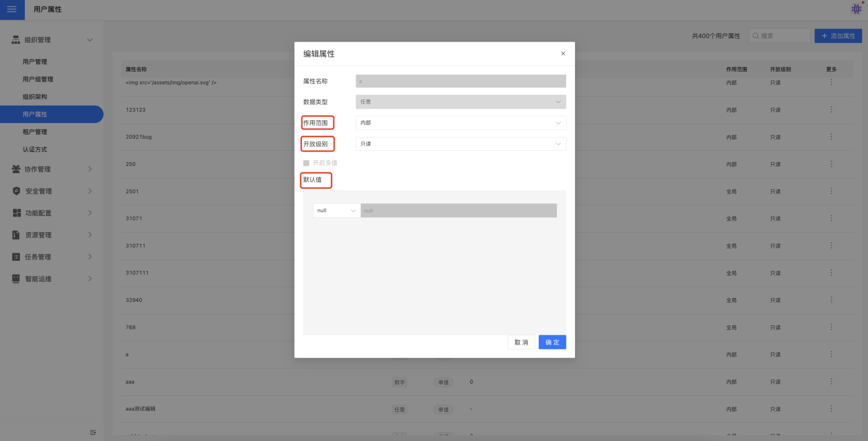Click the 属性名称 input field in the dialog
Screen dimensions: 868x441
[461, 81]
